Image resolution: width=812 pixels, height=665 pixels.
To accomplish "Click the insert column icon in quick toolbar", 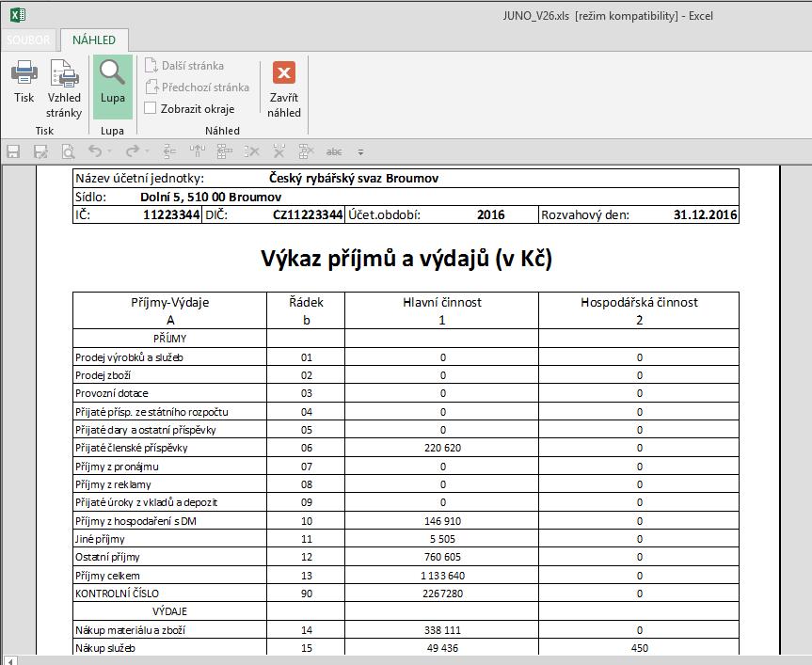I will 197,151.
